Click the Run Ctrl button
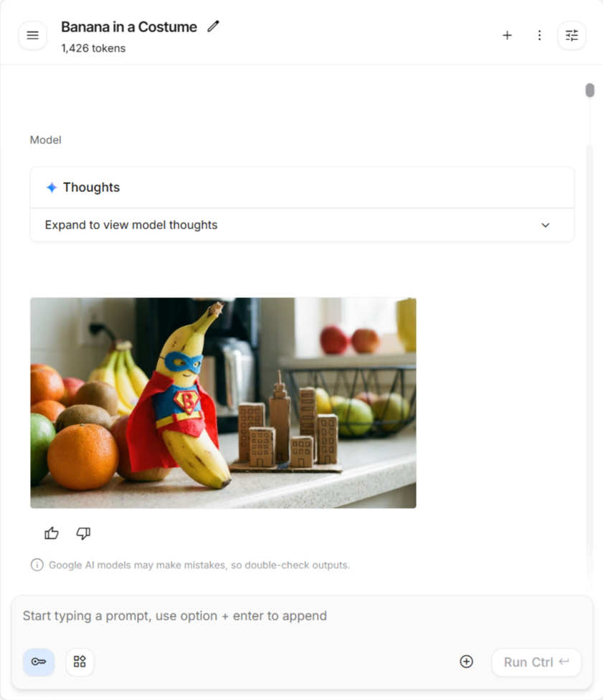 point(536,662)
